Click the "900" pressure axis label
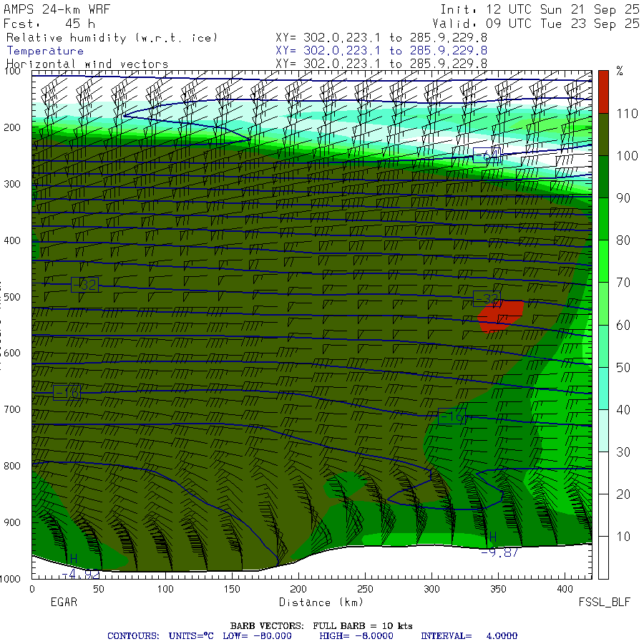This screenshot has height=644, width=644. pos(12,522)
